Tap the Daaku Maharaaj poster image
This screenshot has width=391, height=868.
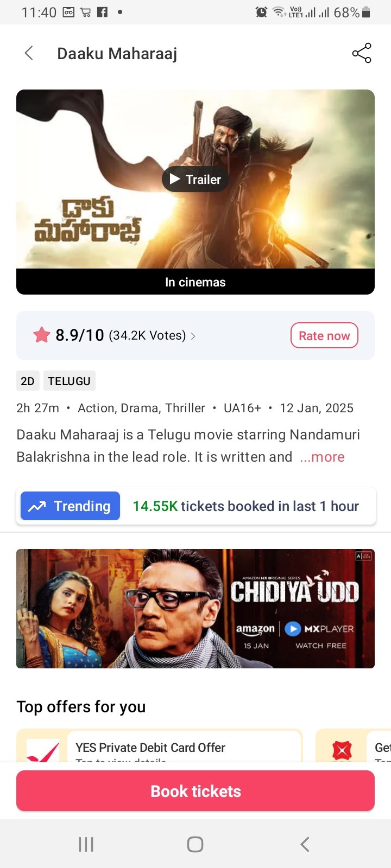coord(195,179)
